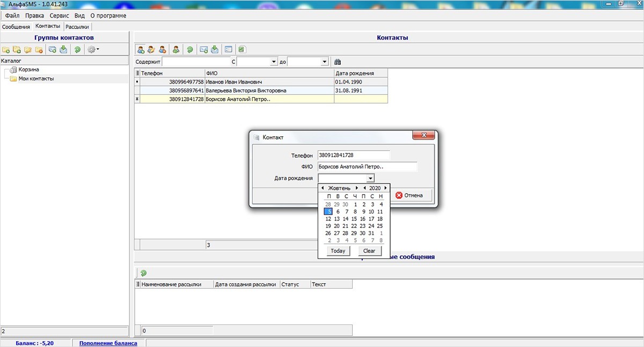This screenshot has height=347, width=644.
Task: Click the contact card view icon
Action: (x=229, y=50)
